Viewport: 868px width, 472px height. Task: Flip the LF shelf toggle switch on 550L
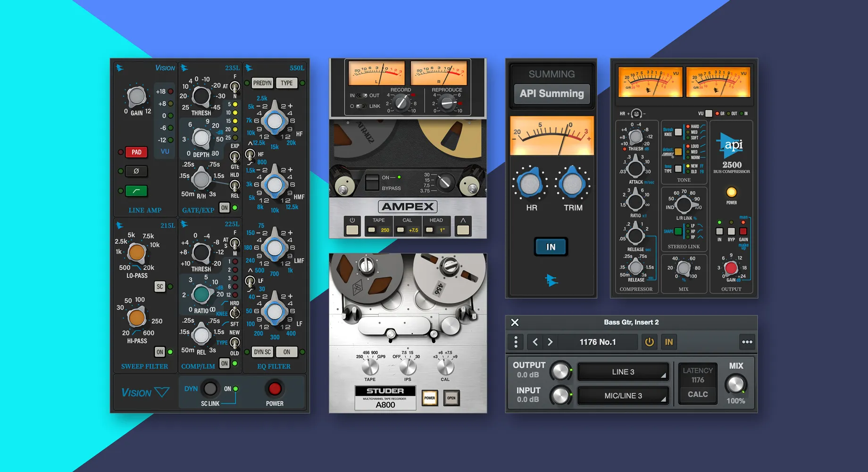(x=250, y=281)
